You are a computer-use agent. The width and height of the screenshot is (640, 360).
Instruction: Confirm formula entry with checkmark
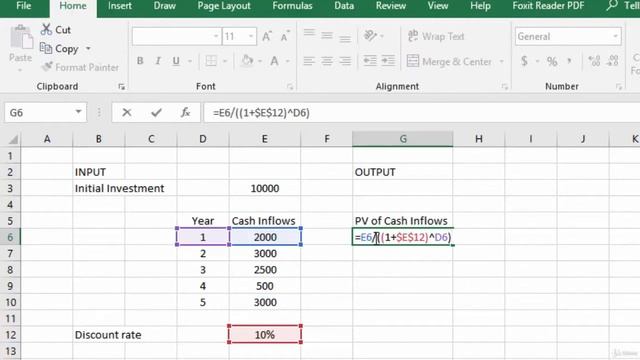point(156,112)
